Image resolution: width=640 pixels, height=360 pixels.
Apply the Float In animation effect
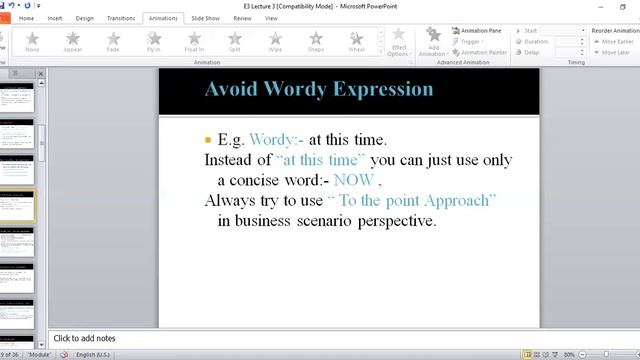(x=194, y=42)
